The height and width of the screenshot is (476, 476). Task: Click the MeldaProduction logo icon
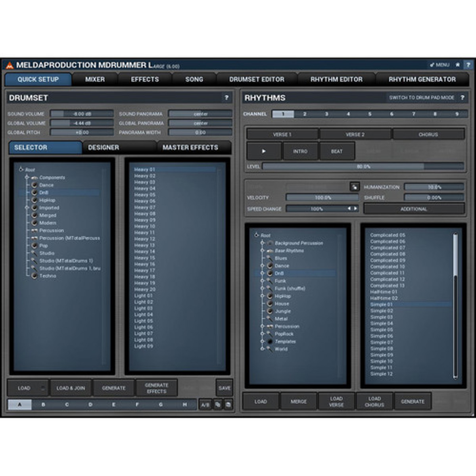(x=10, y=65)
